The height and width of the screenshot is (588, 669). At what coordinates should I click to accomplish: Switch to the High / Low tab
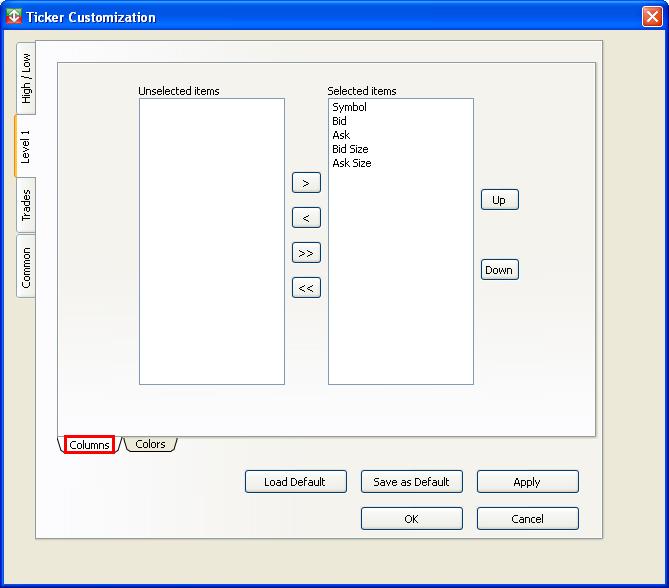click(x=26, y=78)
